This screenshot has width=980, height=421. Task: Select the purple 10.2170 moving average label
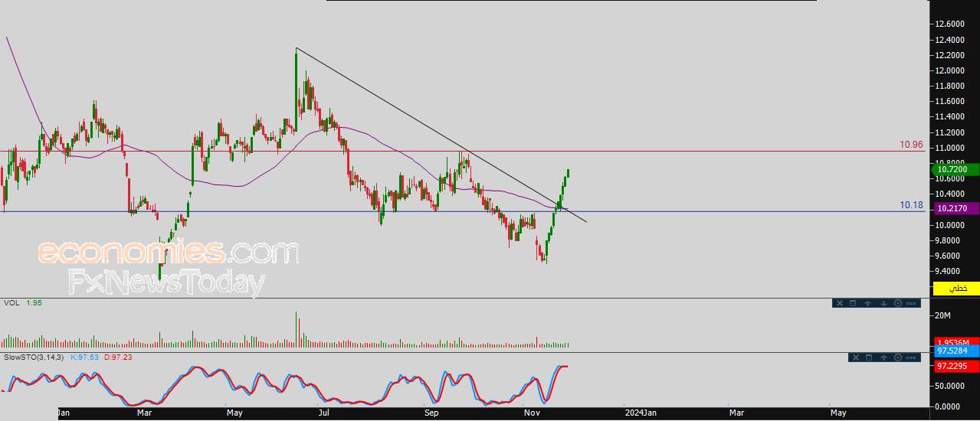click(x=955, y=208)
